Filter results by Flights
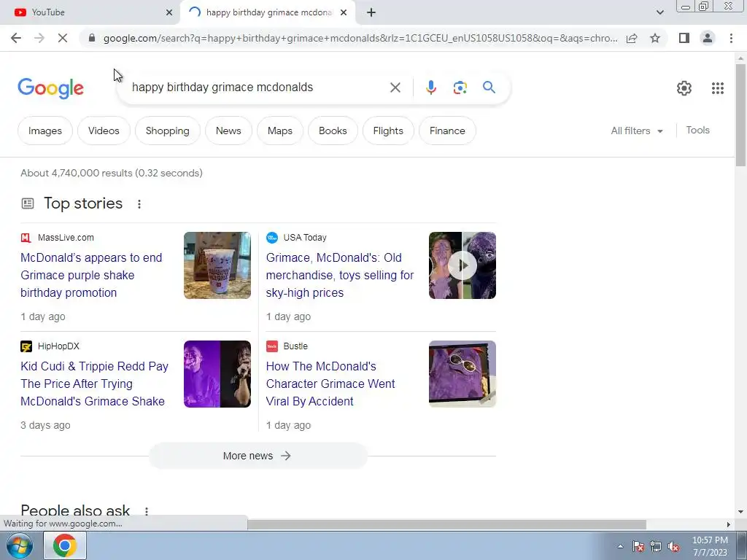The width and height of the screenshot is (747, 560). coord(388,131)
